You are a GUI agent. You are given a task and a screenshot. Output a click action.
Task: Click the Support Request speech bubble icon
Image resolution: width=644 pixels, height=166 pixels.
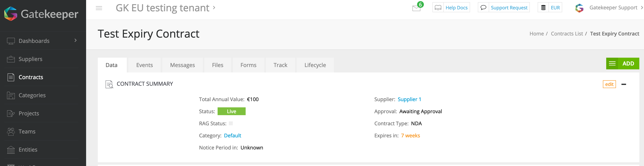coord(483,7)
